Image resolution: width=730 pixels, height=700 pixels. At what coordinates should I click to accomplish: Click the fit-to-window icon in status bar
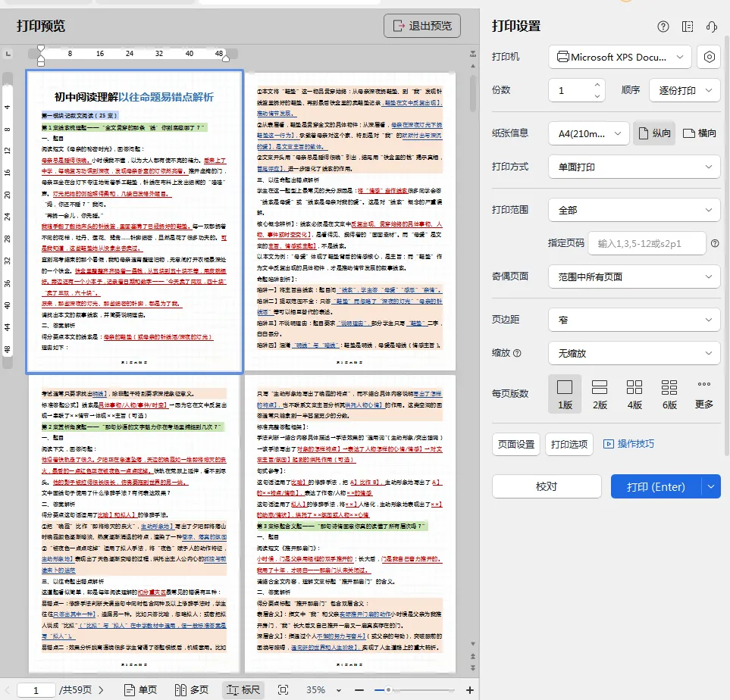[284, 690]
